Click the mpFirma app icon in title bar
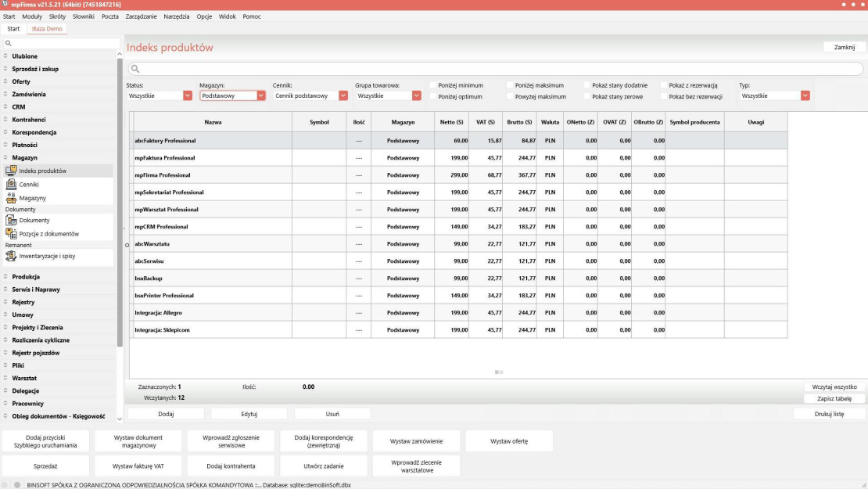 pyautogui.click(x=5, y=4)
